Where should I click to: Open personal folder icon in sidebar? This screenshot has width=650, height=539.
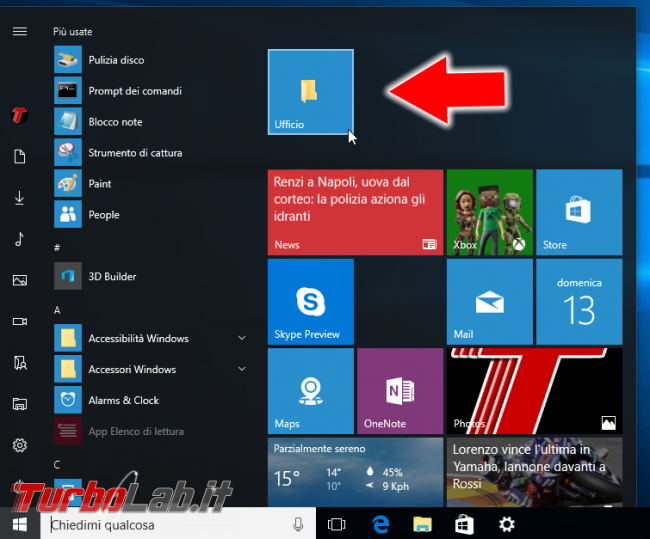[19, 363]
